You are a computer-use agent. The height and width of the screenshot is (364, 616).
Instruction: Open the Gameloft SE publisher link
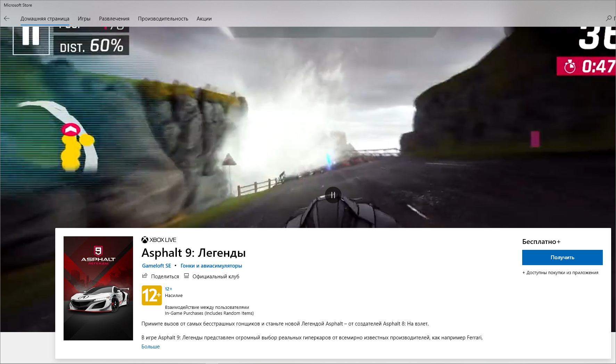tap(156, 266)
